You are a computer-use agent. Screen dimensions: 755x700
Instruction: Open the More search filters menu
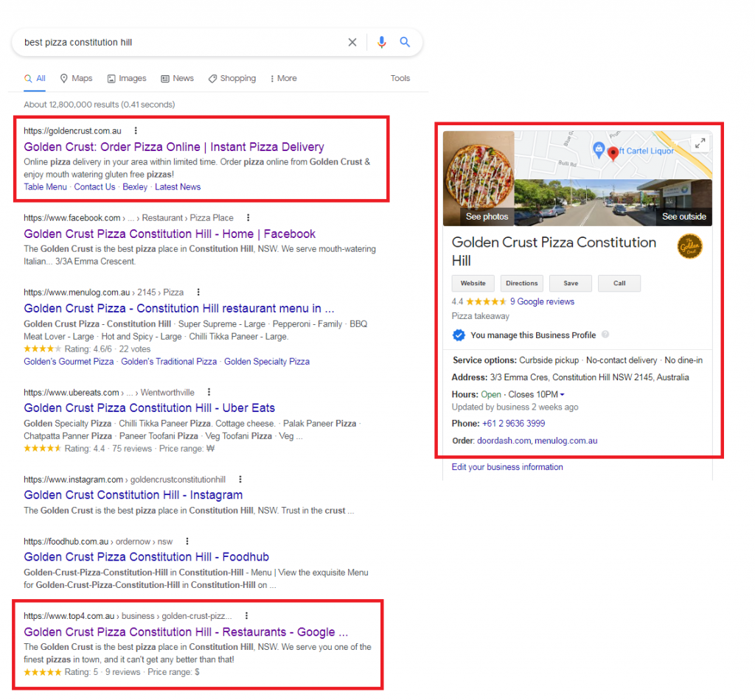pyautogui.click(x=283, y=79)
